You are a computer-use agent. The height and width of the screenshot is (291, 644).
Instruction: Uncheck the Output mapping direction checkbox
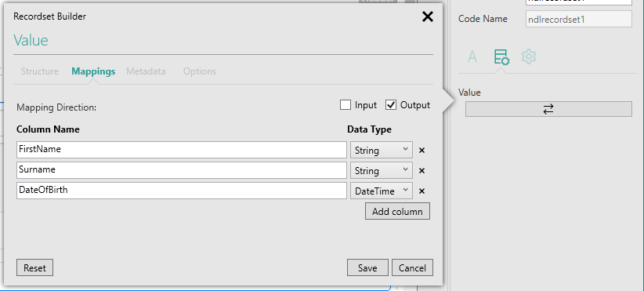(x=391, y=105)
